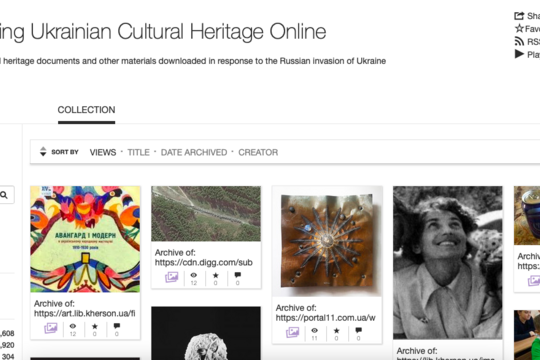Sort items by VIEWS
Viewport: 540px width, 360px height.
[103, 152]
